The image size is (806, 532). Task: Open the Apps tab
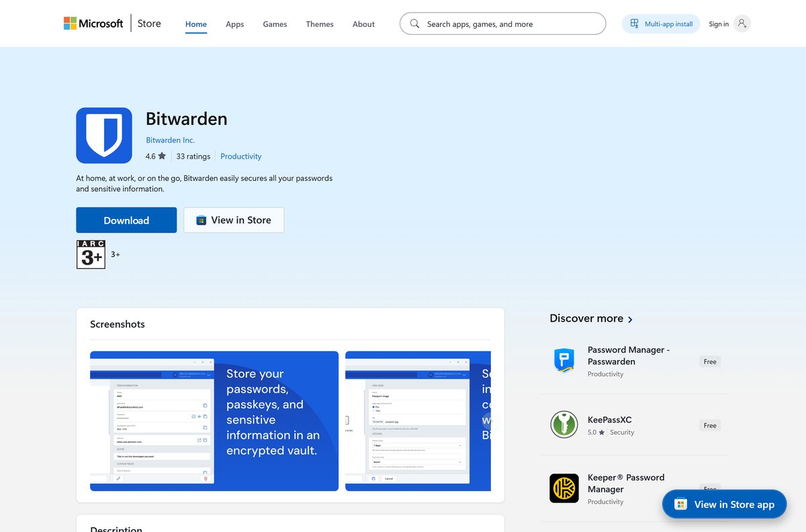tap(235, 24)
